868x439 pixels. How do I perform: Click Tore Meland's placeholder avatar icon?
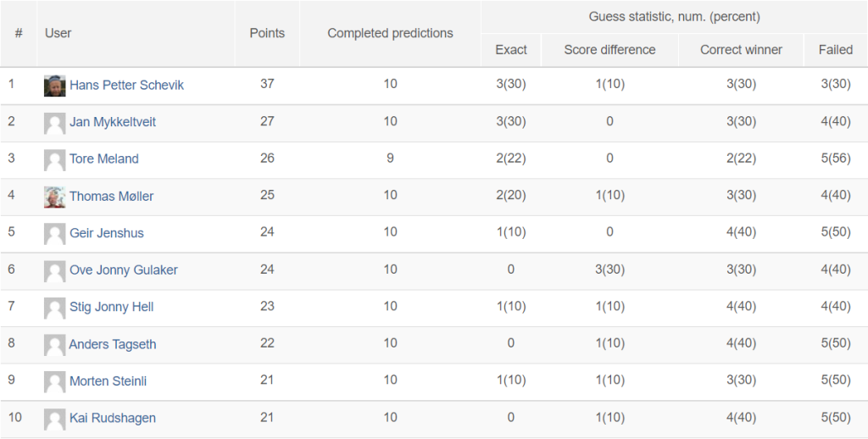click(55, 160)
